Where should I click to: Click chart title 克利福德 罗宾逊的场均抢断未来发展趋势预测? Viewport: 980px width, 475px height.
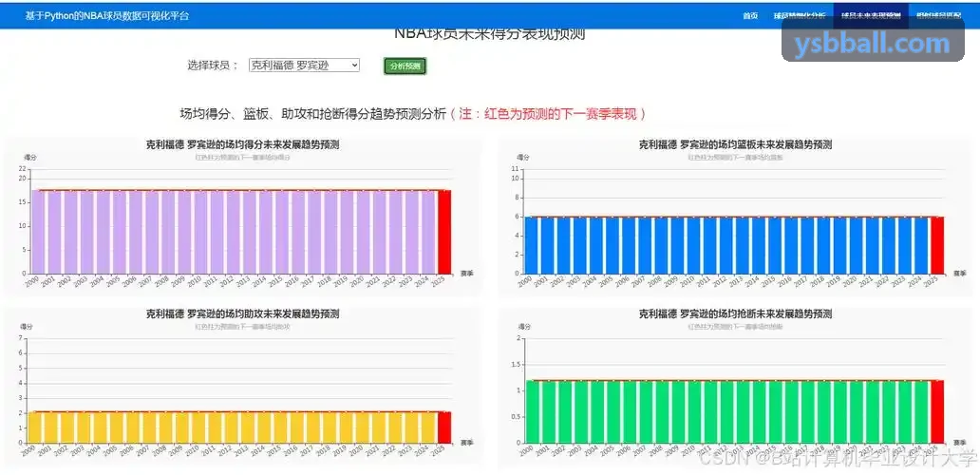[736, 313]
